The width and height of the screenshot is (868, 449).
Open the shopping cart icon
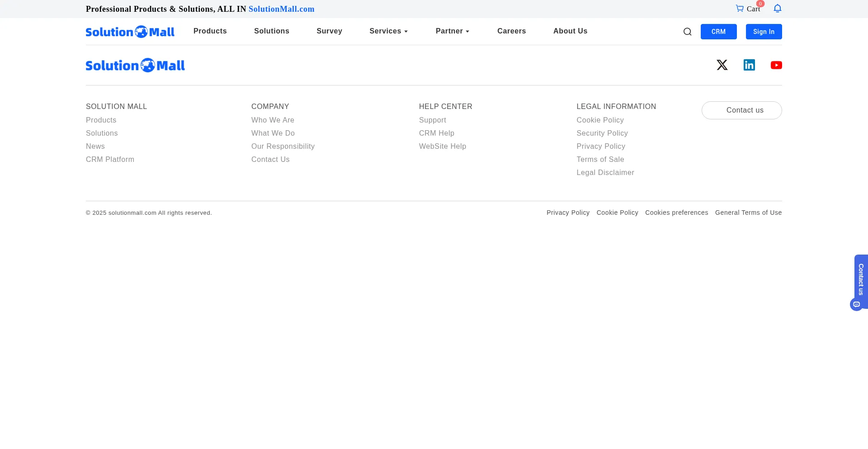pyautogui.click(x=740, y=9)
